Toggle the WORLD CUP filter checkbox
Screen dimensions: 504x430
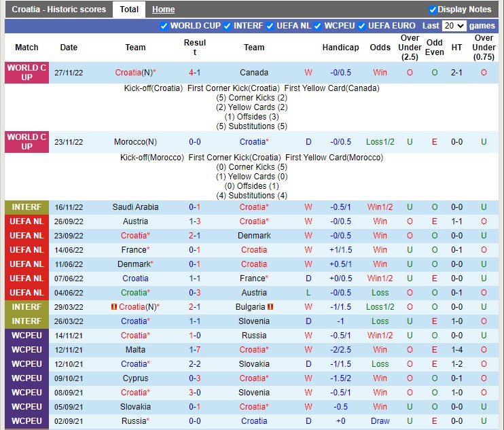pos(164,26)
